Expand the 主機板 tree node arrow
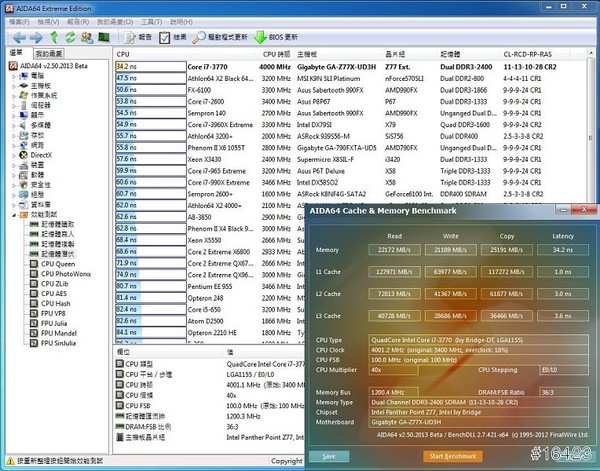Viewport: 600px width, 471px height. (x=12, y=85)
